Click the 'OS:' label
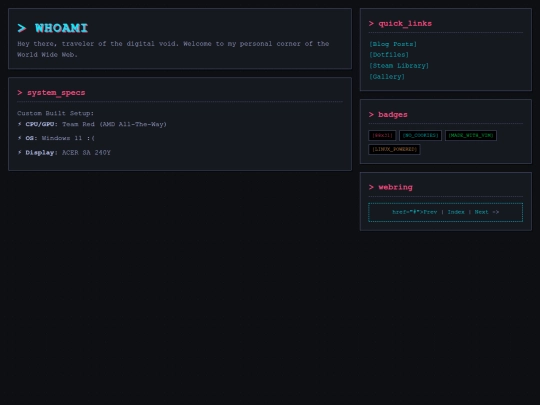Screen dimensions: 540x405 pos(32,138)
